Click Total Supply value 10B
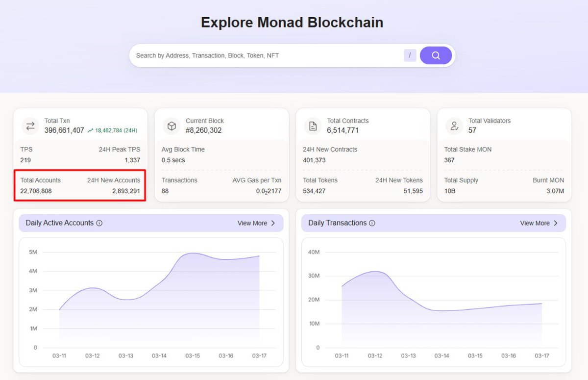This screenshot has height=380, width=588. click(450, 191)
